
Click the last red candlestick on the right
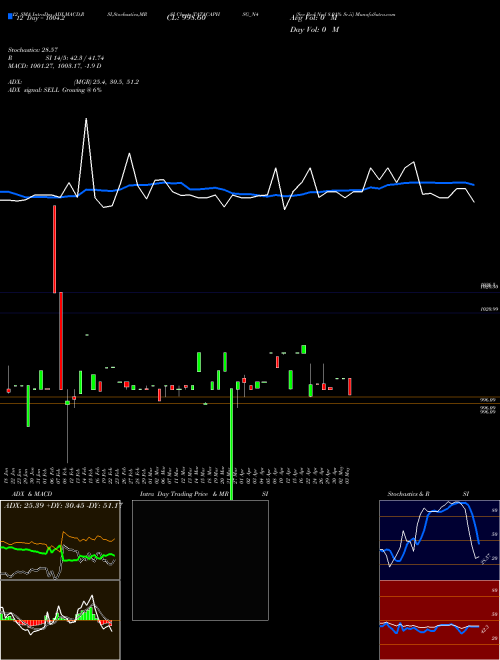[350, 386]
